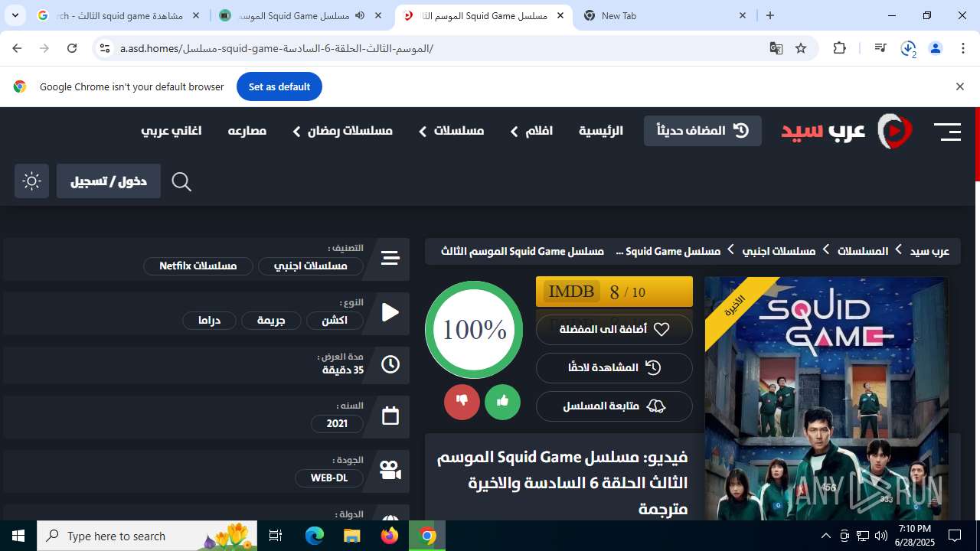980x551 pixels.
Task: Open the Windows notification center icon
Action: tap(955, 536)
